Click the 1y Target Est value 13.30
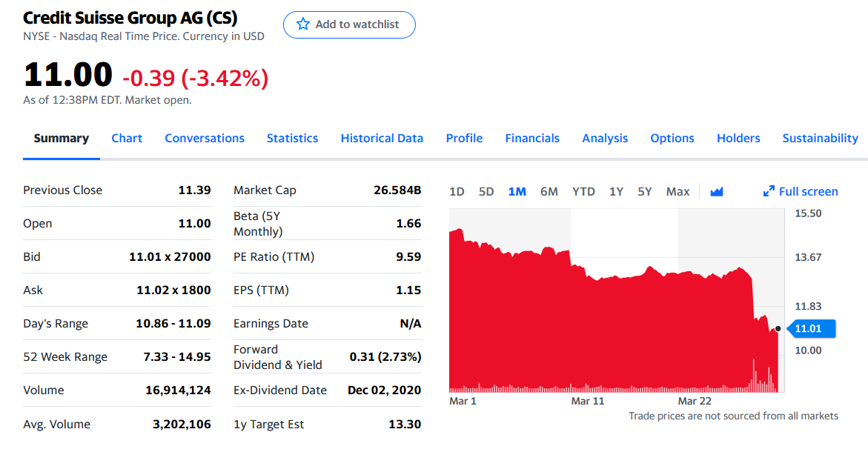Viewport: 868px width, 452px height. pos(405,425)
